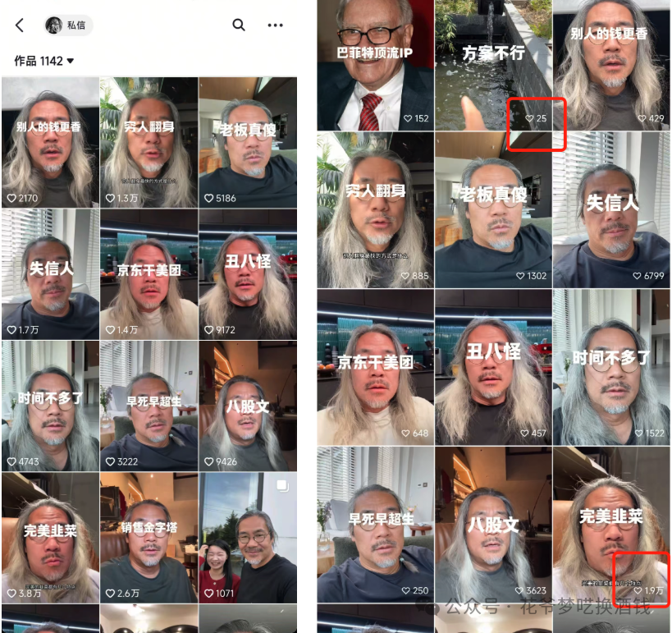Viewport: 672px width, 633px height.
Task: Open 八股文 video with 9426 likes
Action: (248, 406)
